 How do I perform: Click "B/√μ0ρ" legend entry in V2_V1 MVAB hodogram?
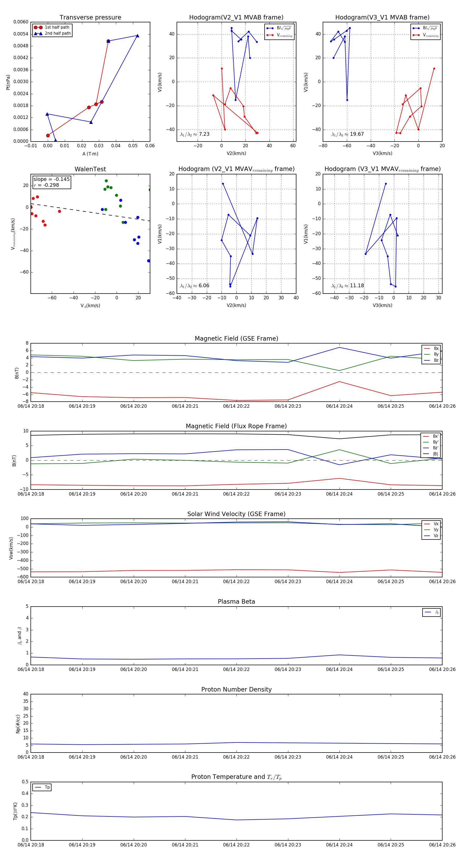[x=279, y=28]
